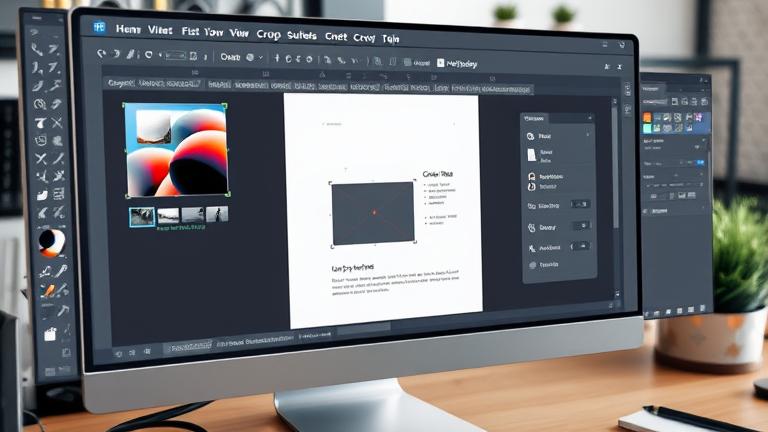Screen dimensions: 768x432
Task: Select the fourth thumbnail with a standing figure
Action: [x=217, y=214]
